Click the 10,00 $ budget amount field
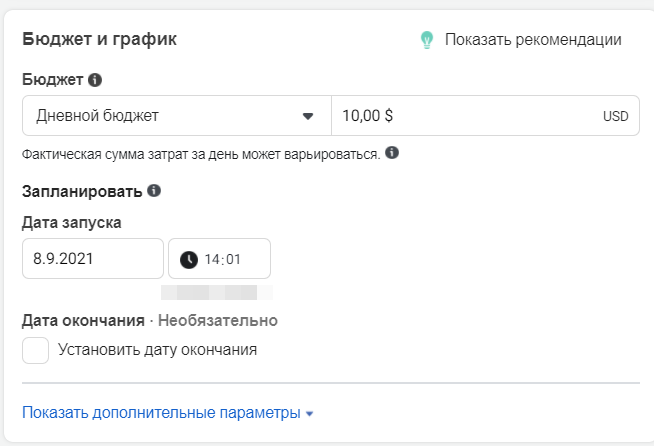 pyautogui.click(x=460, y=116)
